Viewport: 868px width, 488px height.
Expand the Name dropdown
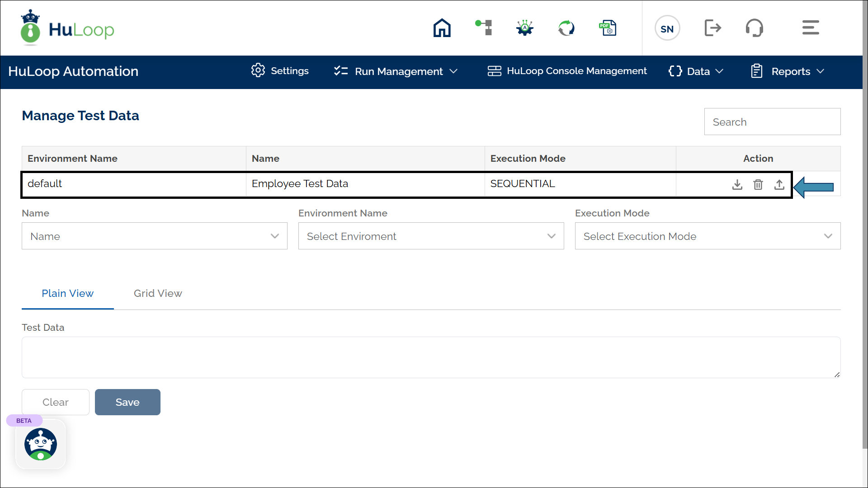[x=155, y=236]
